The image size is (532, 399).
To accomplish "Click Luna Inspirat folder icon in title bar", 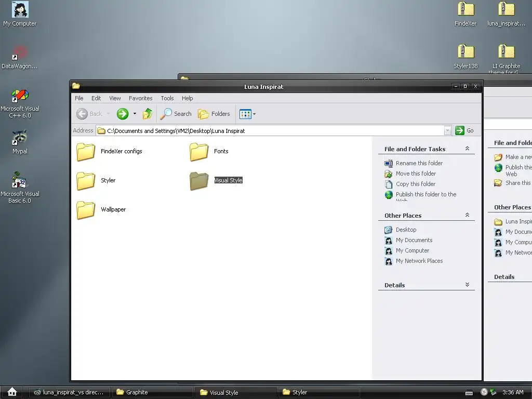I will (76, 86).
